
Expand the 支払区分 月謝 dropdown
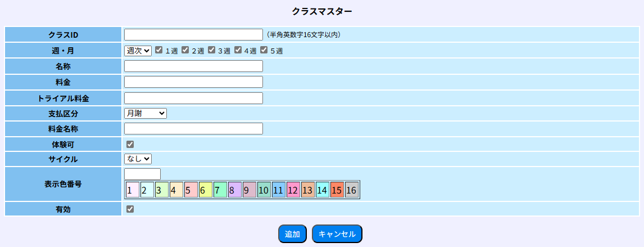point(146,113)
